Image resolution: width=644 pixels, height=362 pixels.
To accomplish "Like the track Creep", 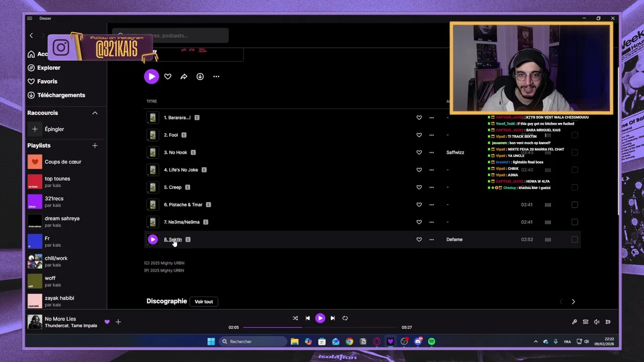I will click(419, 187).
